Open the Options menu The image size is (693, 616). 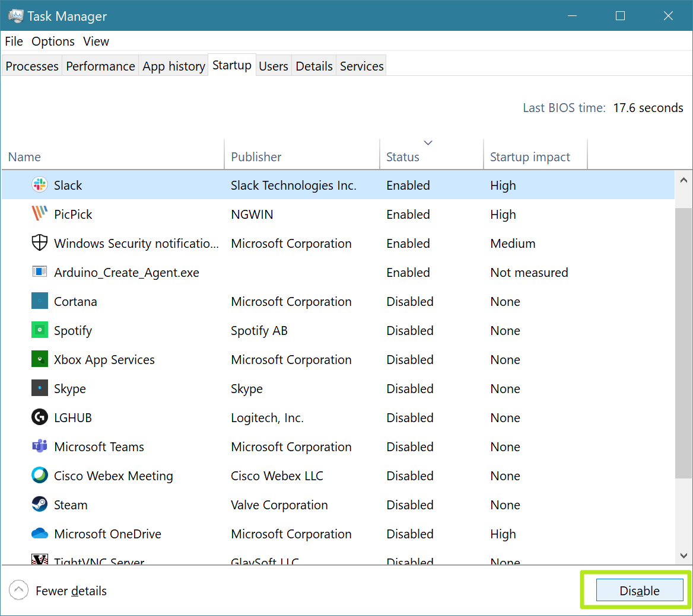click(53, 41)
